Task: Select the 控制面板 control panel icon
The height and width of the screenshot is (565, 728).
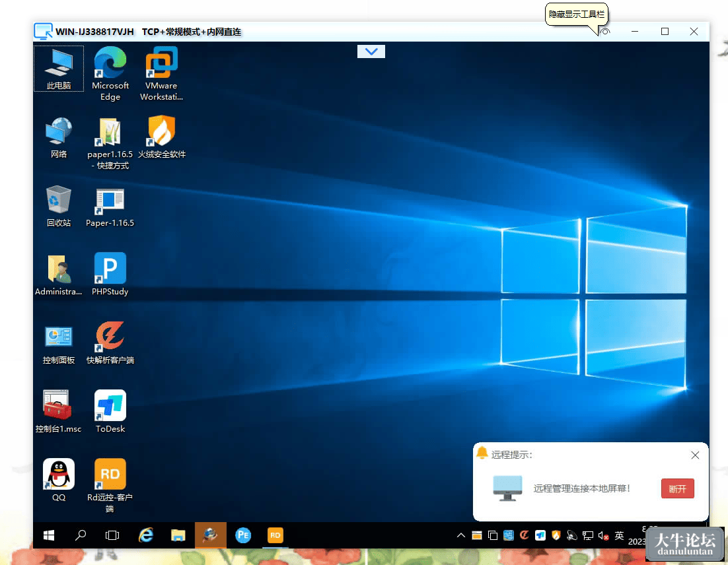Action: coord(59,344)
